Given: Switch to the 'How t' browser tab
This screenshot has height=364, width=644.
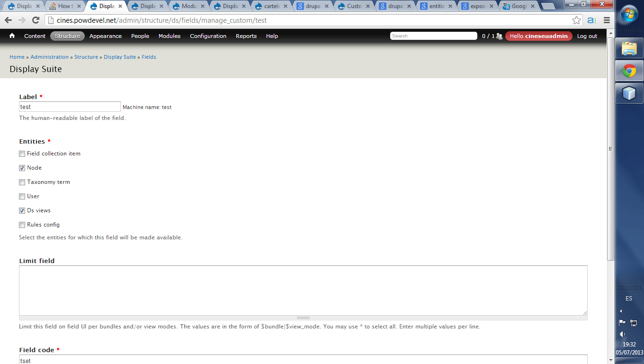Looking at the screenshot, I should click(65, 6).
